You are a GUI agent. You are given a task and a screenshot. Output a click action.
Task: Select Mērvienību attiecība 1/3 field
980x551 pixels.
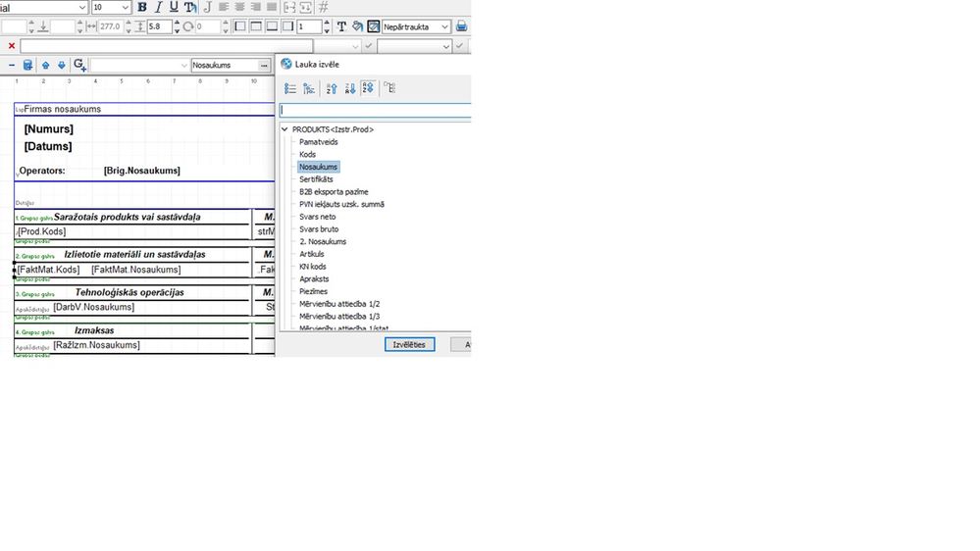click(x=339, y=317)
